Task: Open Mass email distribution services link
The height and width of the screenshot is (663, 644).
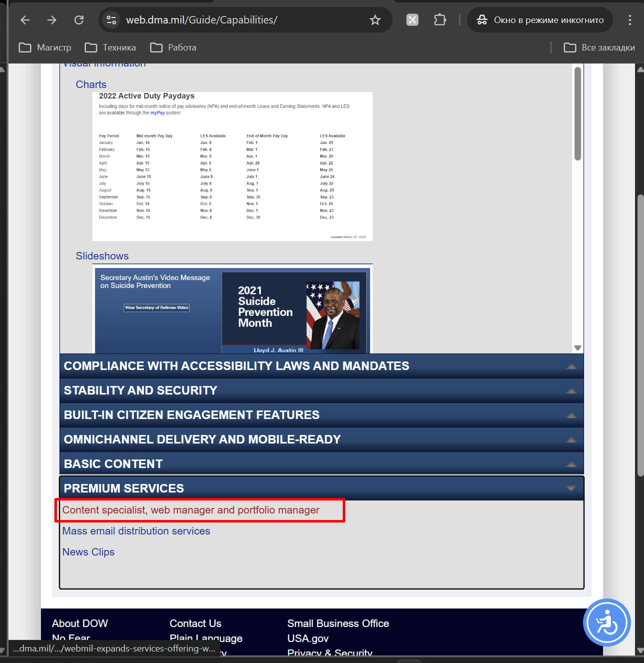Action: [136, 531]
